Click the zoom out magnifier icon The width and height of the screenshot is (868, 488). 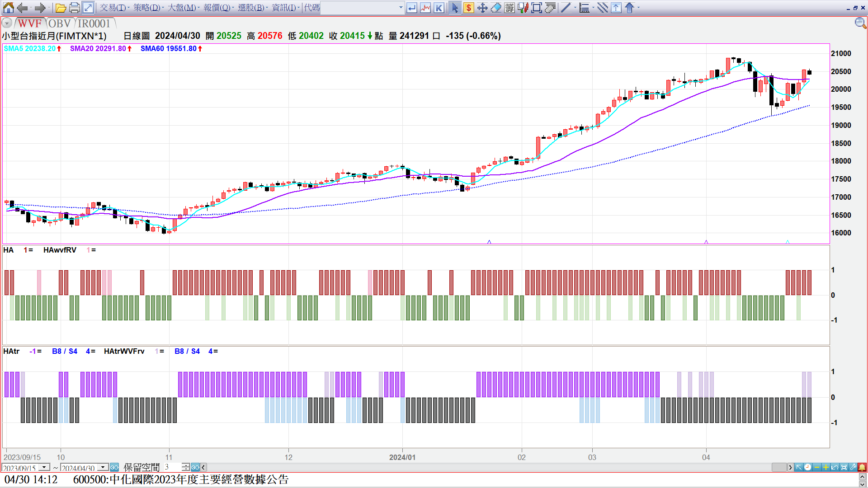[x=860, y=23]
